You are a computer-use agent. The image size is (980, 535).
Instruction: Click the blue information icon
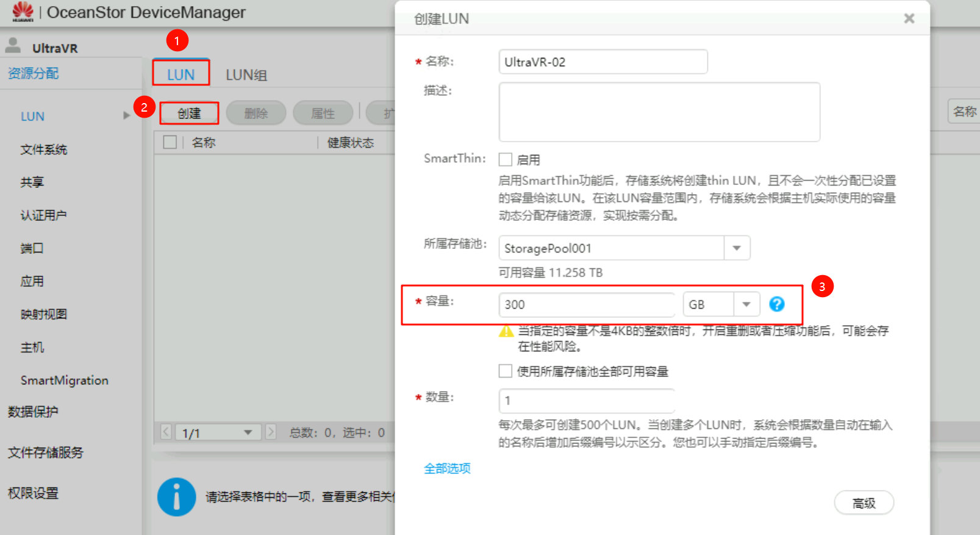click(176, 497)
